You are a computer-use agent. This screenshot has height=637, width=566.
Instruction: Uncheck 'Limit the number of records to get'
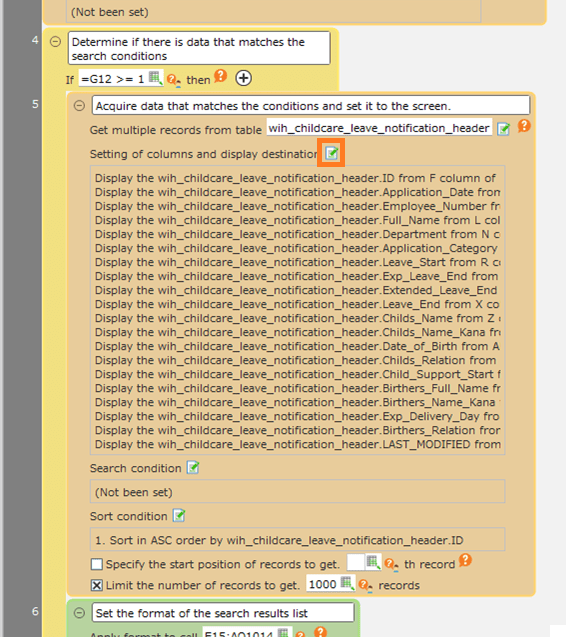tap(97, 585)
